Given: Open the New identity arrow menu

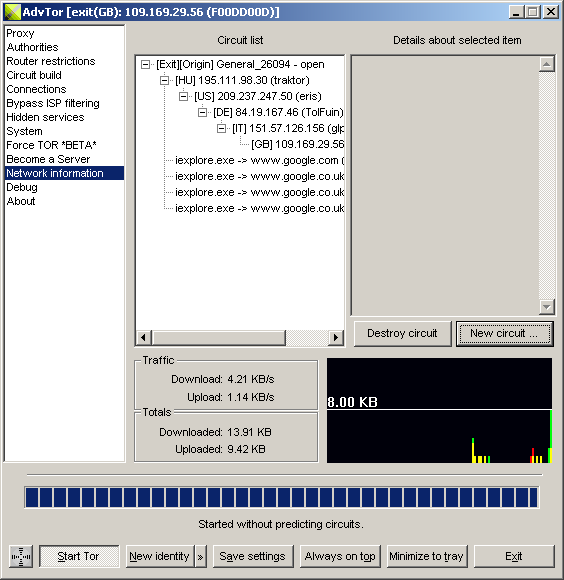Looking at the screenshot, I should click(200, 556).
